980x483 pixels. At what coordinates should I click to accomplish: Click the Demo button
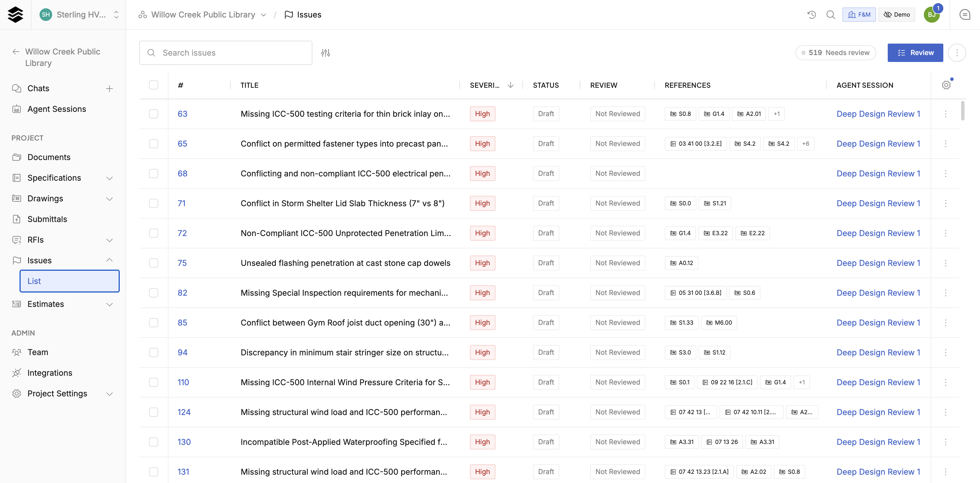click(896, 14)
